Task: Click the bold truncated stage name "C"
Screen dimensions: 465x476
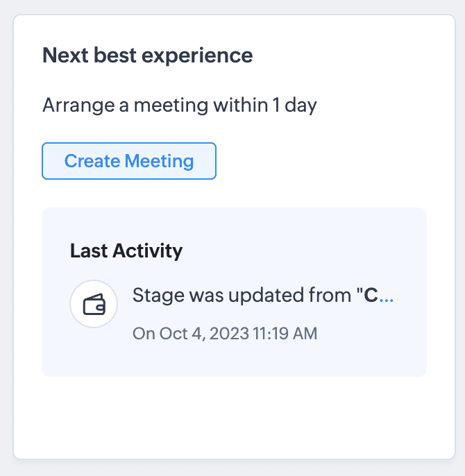Action: (x=371, y=296)
